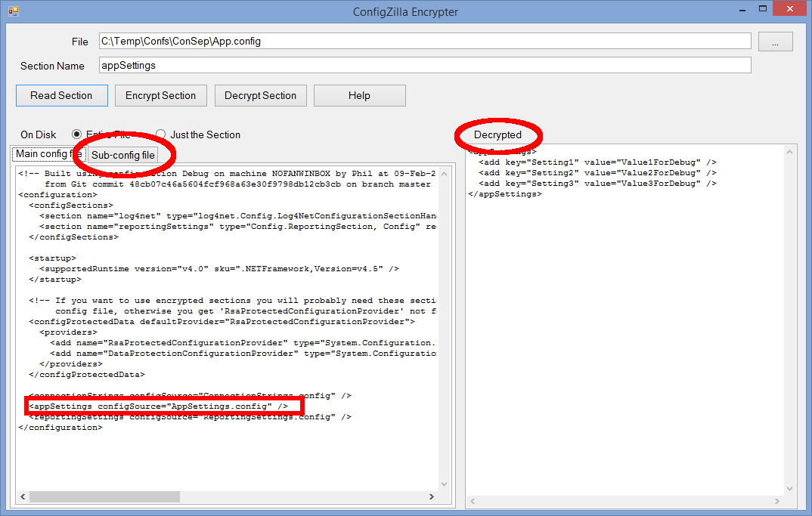Click the decrypted pane scroll-left arrow
812x516 pixels.
(x=473, y=501)
